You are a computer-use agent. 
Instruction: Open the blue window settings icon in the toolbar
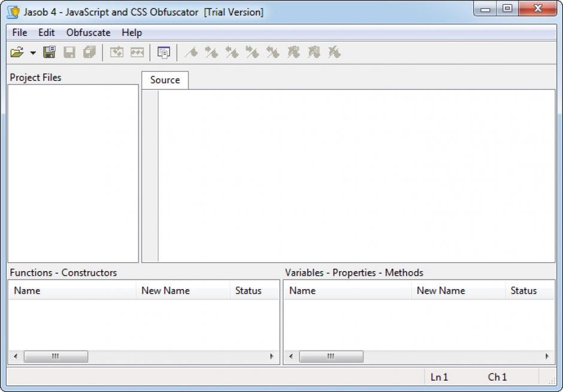coord(164,52)
